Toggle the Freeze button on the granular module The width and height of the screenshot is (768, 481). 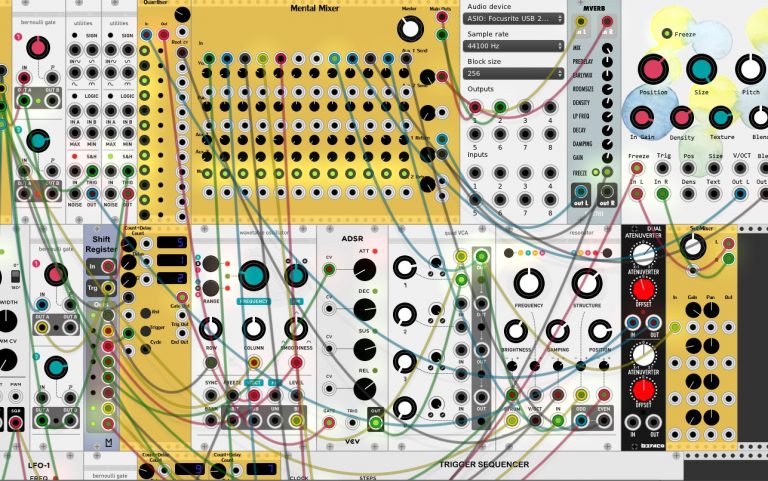667,33
